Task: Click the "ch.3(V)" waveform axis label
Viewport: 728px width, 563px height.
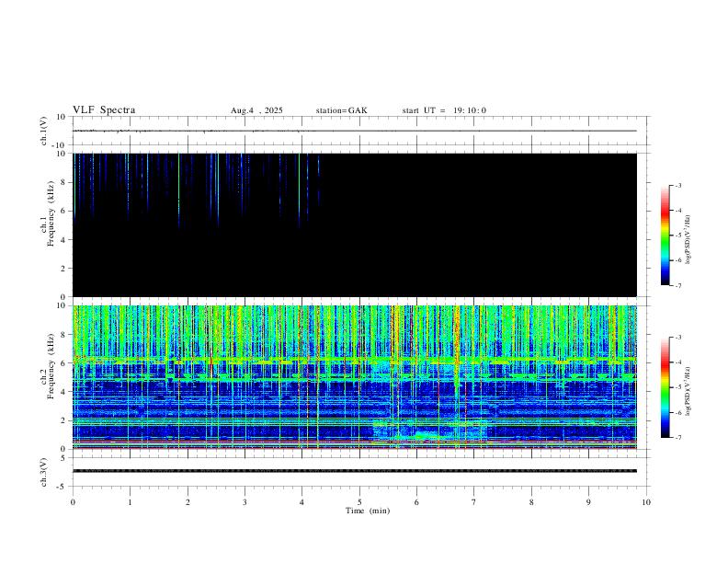Action: point(44,472)
